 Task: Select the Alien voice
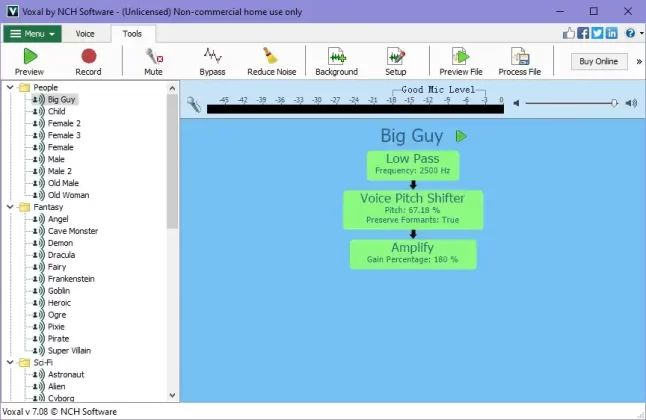[56, 386]
